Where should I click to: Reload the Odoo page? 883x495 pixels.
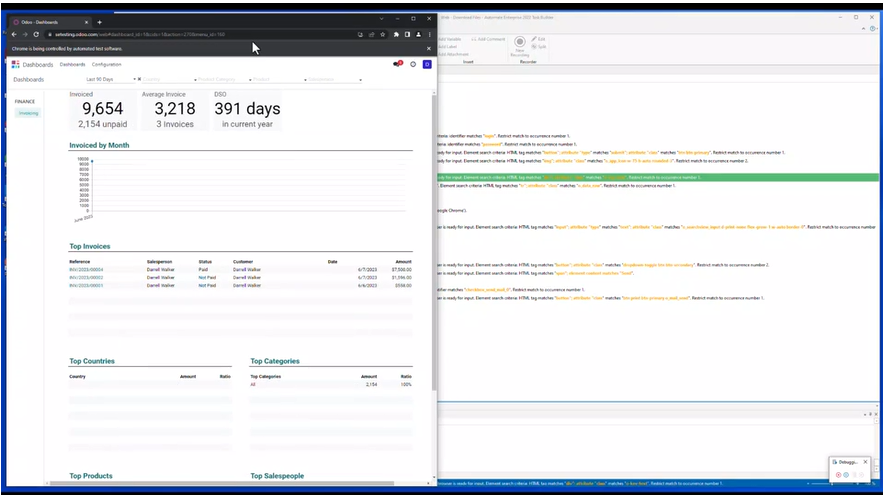pyautogui.click(x=36, y=34)
